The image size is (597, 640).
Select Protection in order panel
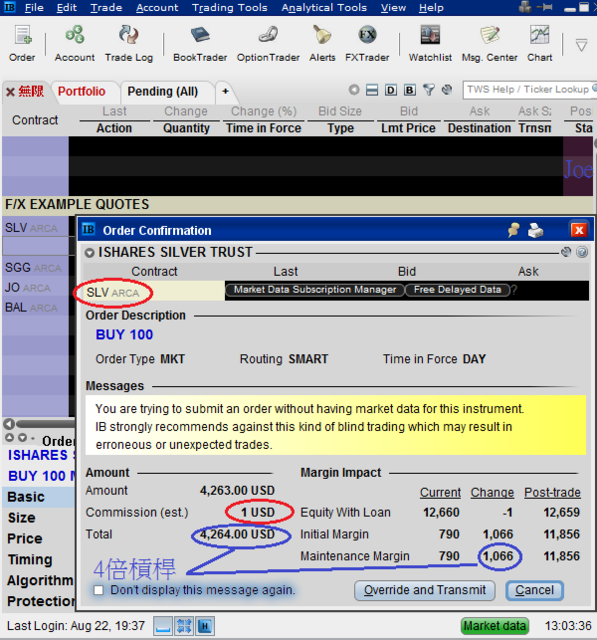pos(39,601)
